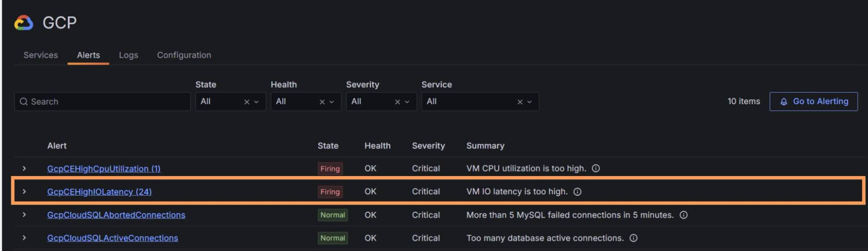Click the Go to Alerting button
The image size is (868, 251).
(813, 101)
